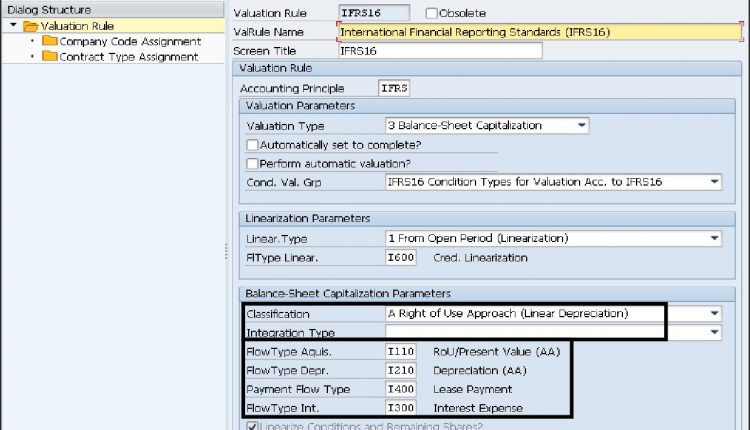Click the Interest Expense description text
The width and height of the screenshot is (750, 430).
click(x=478, y=408)
